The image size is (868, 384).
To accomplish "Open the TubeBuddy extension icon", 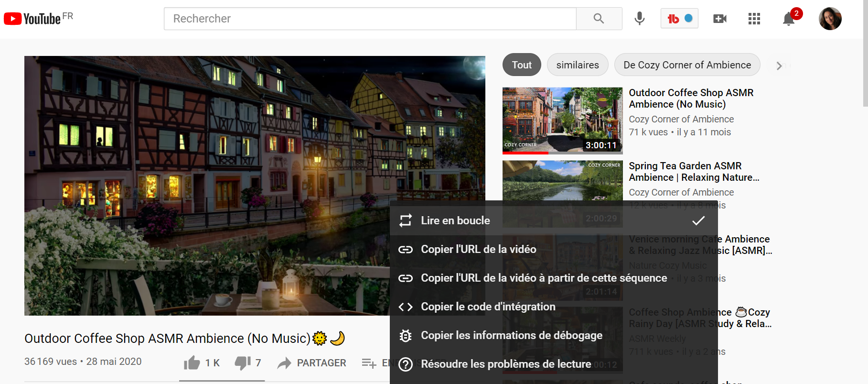I will (679, 19).
